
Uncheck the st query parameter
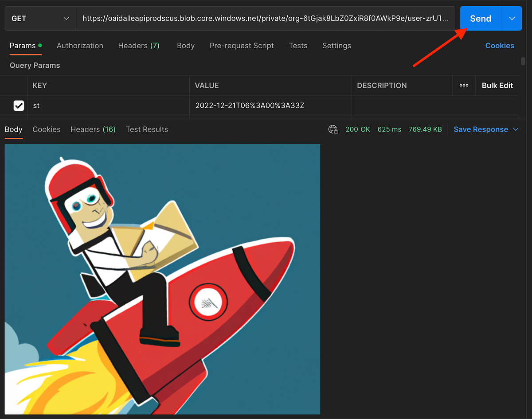tap(19, 105)
